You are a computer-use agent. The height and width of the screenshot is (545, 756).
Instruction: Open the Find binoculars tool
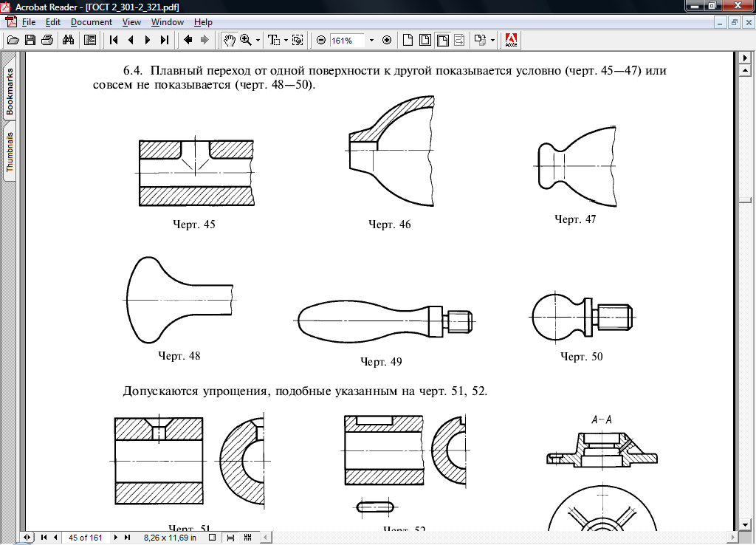point(69,40)
